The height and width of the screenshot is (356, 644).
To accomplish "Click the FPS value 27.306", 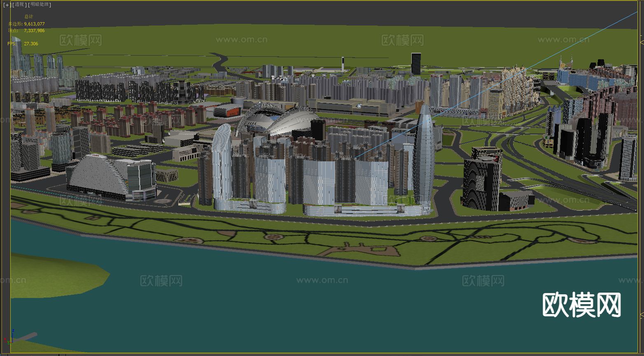I will click(x=31, y=44).
